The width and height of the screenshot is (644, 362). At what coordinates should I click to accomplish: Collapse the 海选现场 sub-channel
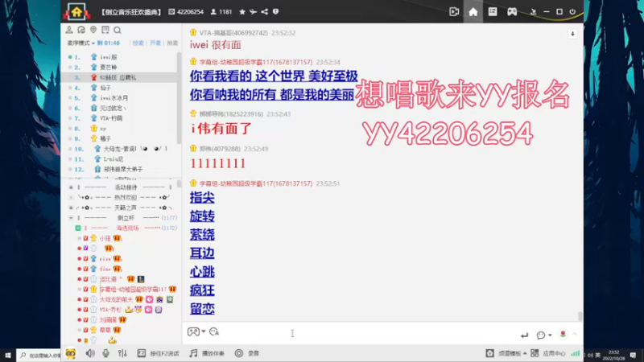[x=77, y=228]
